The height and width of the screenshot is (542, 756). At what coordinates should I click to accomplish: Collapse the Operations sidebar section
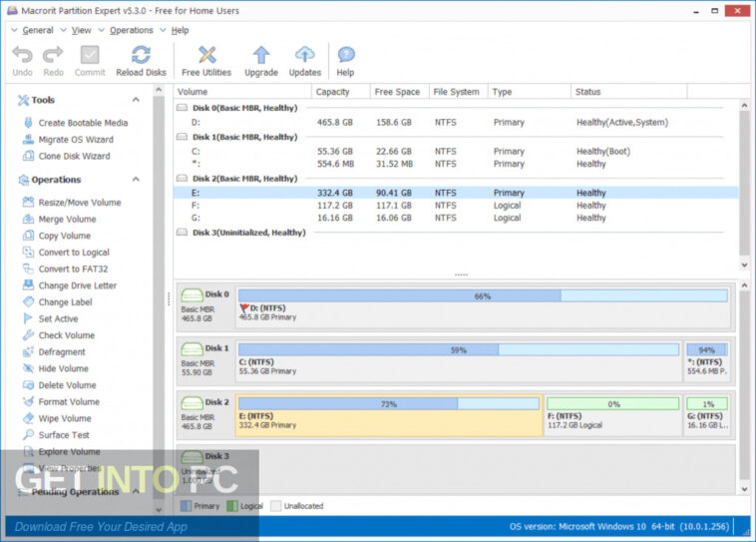click(136, 180)
